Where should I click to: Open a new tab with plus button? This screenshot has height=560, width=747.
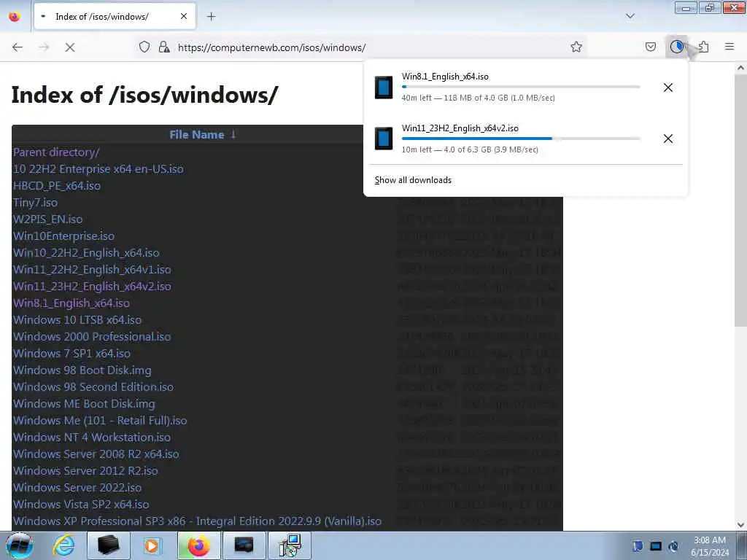point(212,17)
